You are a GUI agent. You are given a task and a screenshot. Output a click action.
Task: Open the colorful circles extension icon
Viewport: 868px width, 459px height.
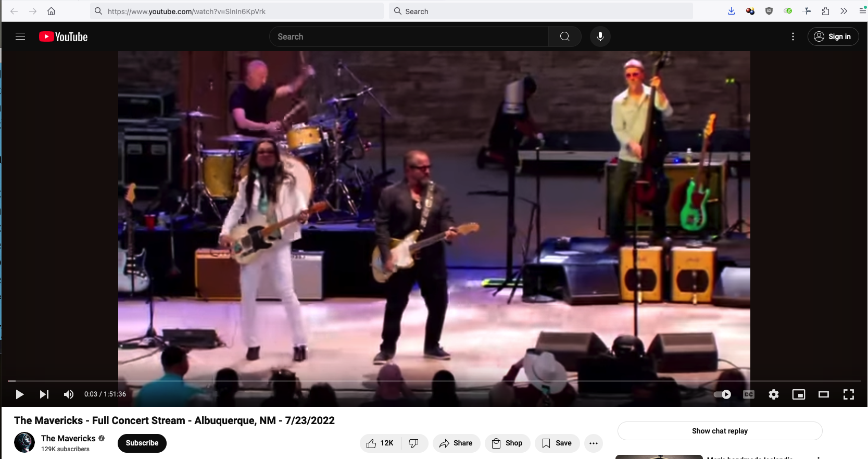[750, 11]
